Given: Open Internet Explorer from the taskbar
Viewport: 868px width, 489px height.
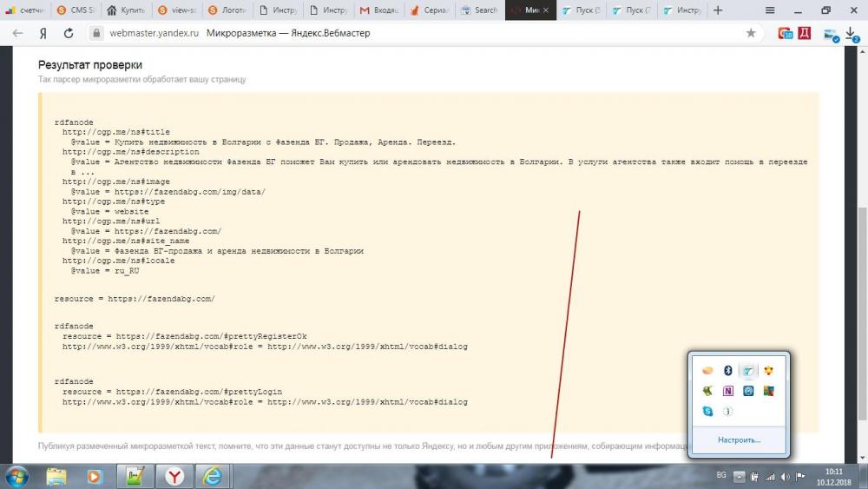Looking at the screenshot, I should click(x=212, y=476).
